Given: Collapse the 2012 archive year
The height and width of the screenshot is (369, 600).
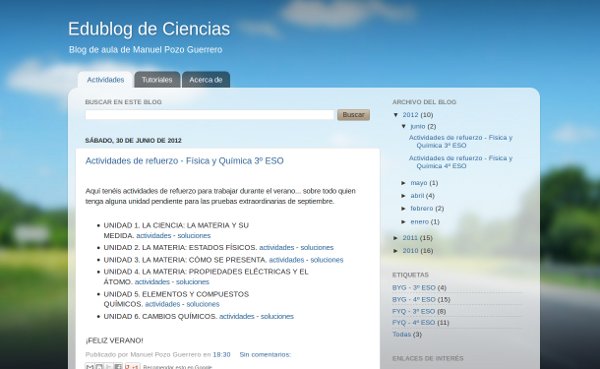Looking at the screenshot, I should 396,115.
